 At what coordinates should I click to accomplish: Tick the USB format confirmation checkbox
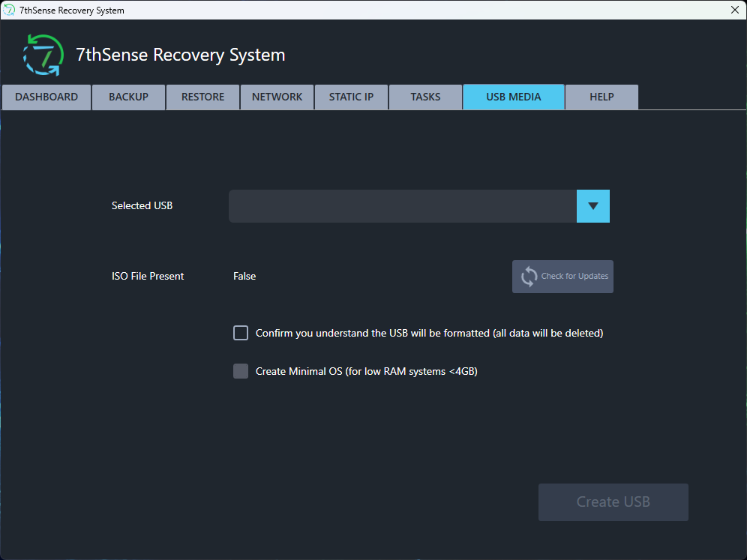241,333
